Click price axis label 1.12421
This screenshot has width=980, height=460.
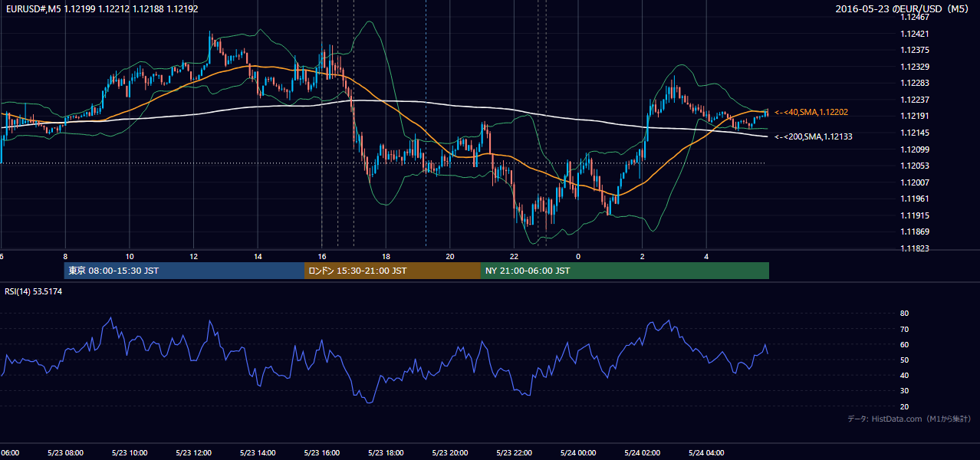(916, 34)
